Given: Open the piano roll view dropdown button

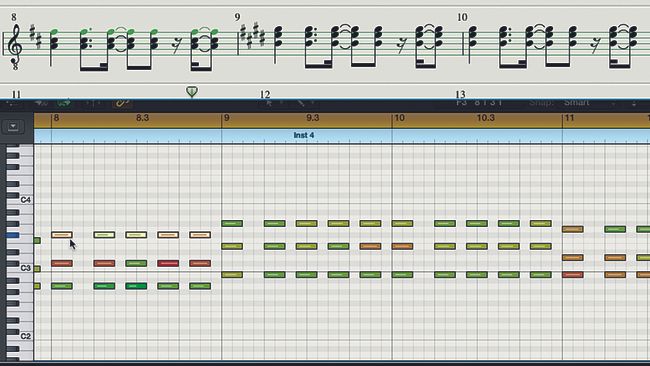Looking at the screenshot, I should tap(13, 126).
